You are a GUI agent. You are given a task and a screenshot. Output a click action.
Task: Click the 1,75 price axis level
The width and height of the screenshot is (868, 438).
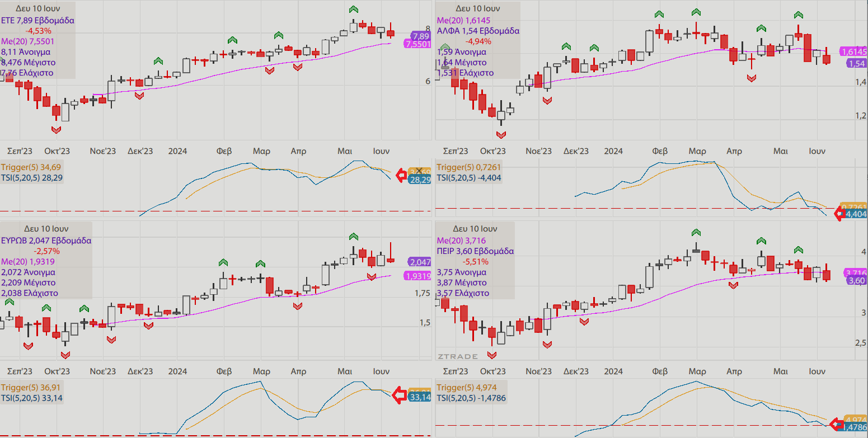423,293
